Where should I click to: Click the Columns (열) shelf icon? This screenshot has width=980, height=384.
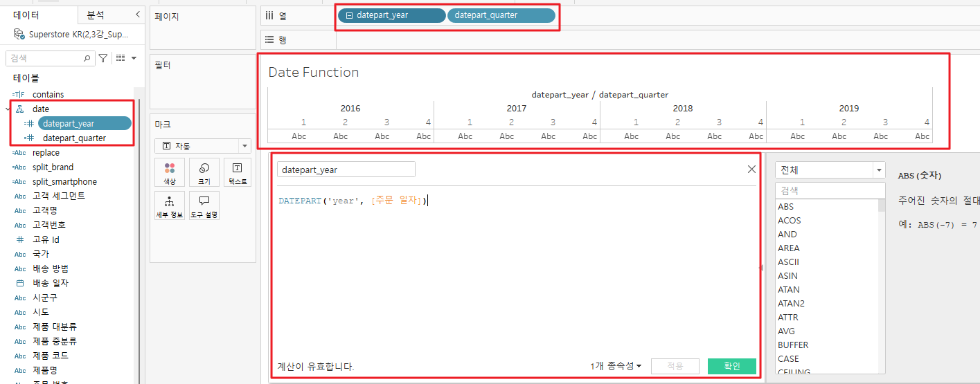pyautogui.click(x=270, y=15)
